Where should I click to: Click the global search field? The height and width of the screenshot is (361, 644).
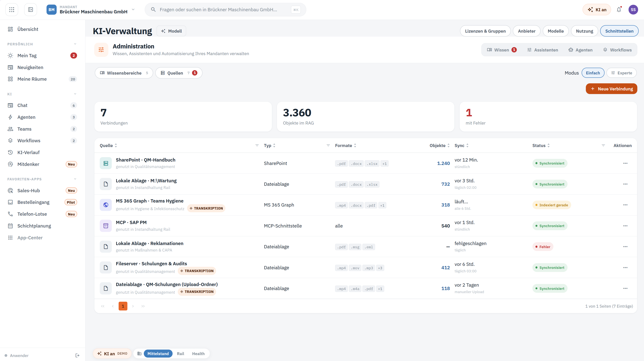click(225, 10)
